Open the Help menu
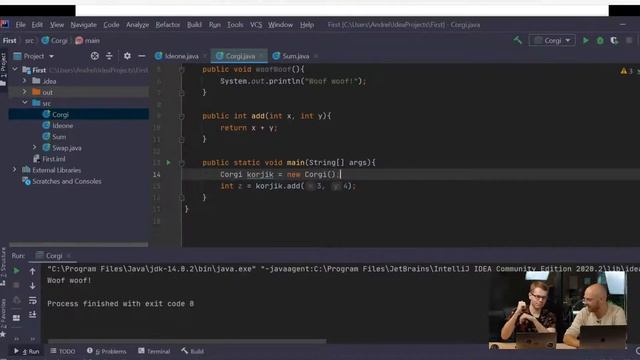The image size is (640, 360). pos(307,25)
